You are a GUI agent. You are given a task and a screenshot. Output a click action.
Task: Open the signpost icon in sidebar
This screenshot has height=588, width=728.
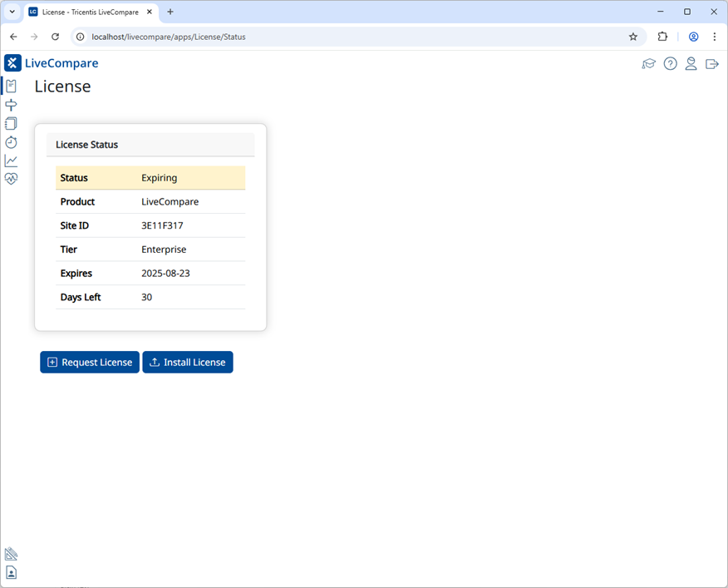11,105
